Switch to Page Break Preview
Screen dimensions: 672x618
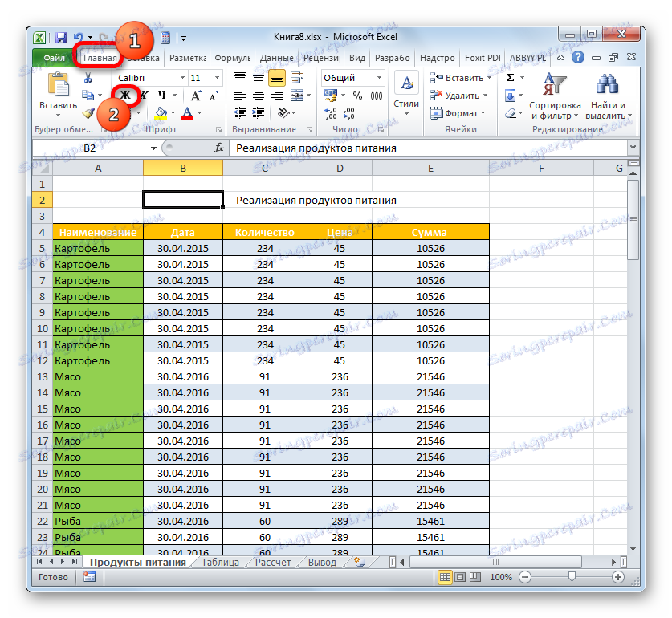[474, 577]
